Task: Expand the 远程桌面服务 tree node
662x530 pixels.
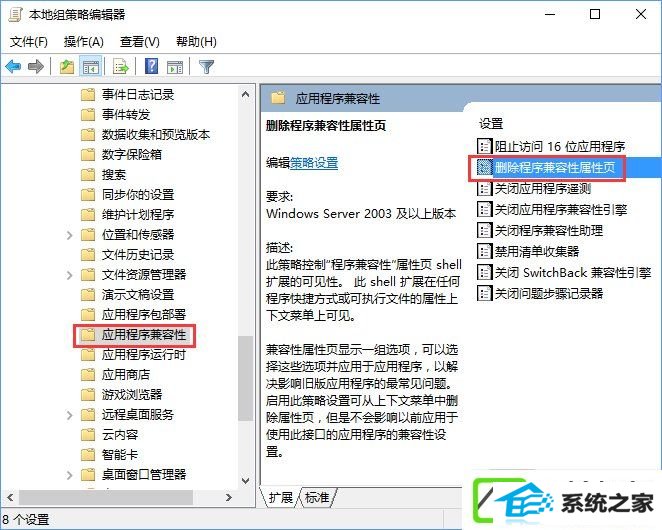Action: [x=70, y=415]
